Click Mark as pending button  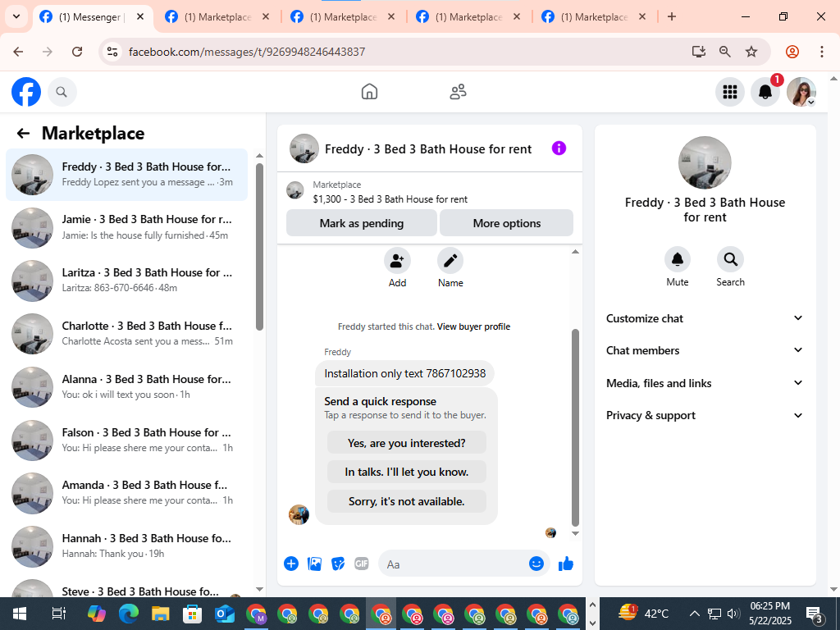tap(362, 223)
